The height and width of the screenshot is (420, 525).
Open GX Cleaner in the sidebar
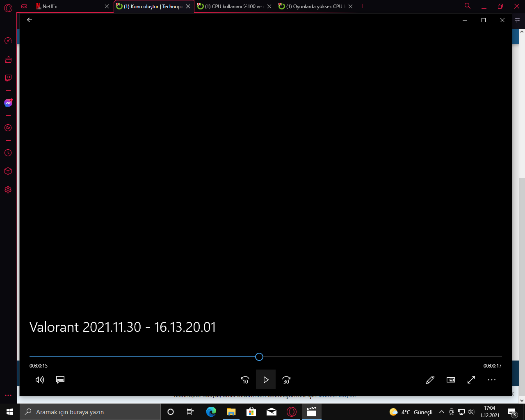coord(8,60)
